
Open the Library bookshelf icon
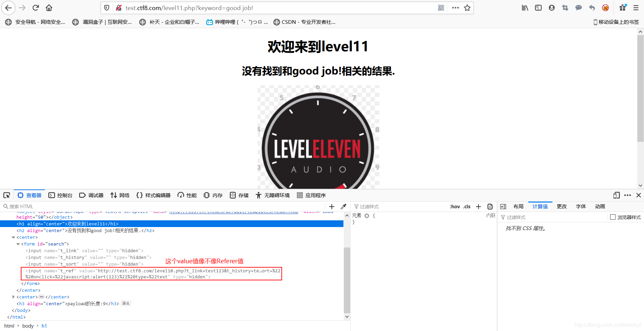point(525,8)
